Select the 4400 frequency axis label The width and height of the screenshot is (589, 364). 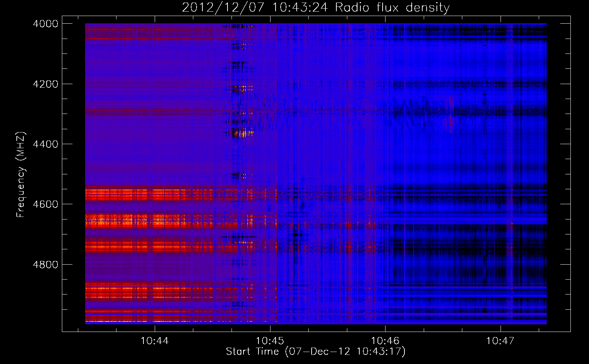coord(46,144)
